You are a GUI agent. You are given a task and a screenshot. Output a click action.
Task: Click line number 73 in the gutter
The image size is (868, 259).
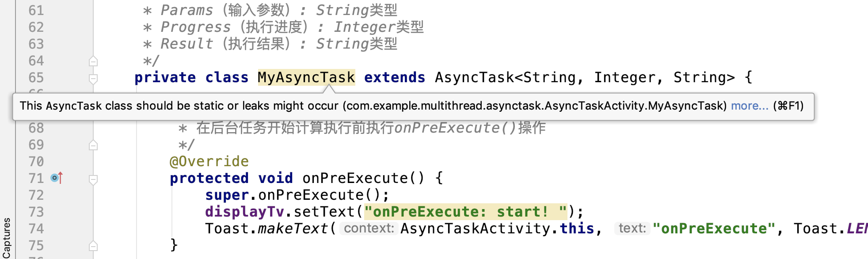click(x=36, y=212)
